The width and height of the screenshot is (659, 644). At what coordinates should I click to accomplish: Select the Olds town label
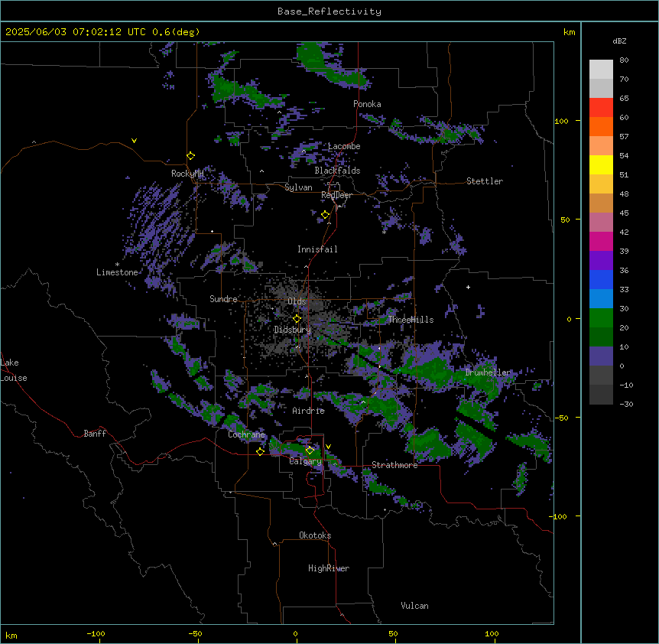[x=297, y=301]
